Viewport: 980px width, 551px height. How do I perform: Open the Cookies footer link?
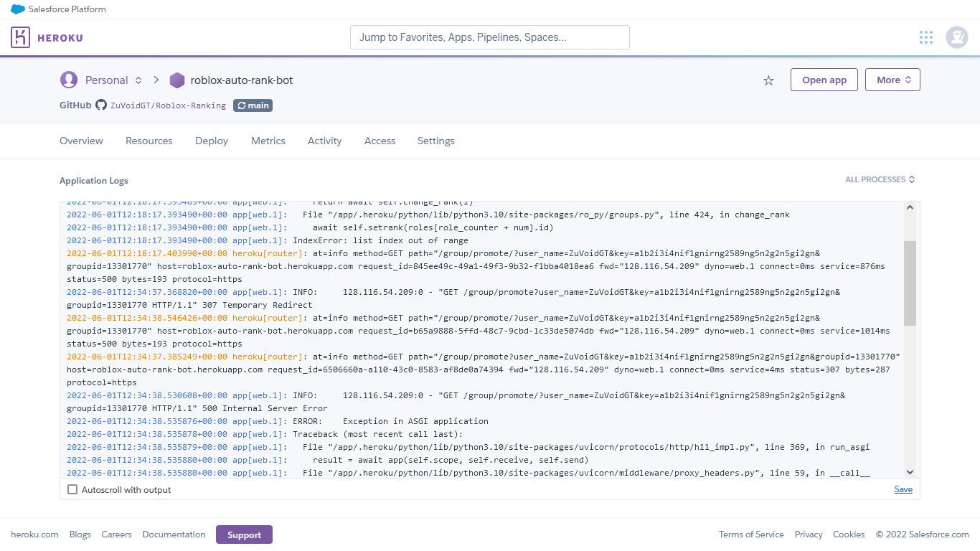[849, 534]
